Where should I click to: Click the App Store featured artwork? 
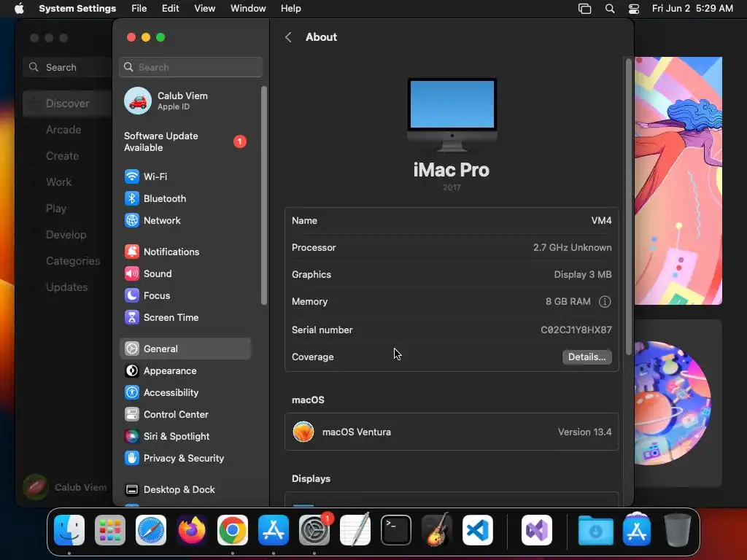tap(678, 181)
